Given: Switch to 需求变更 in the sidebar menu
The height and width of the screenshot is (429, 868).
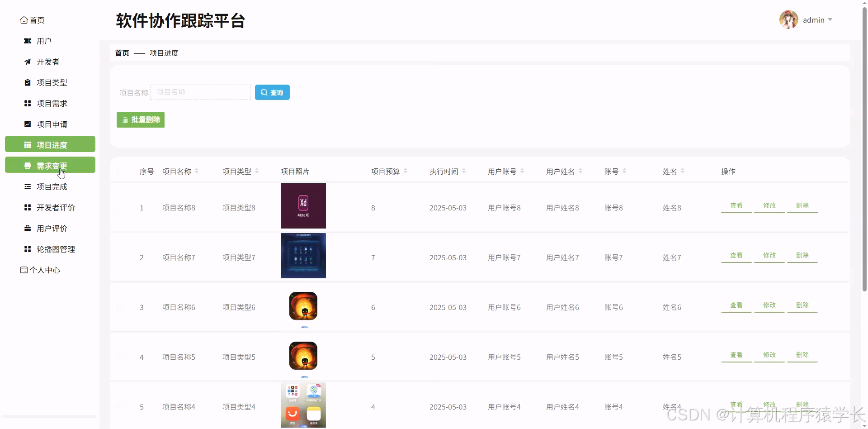Looking at the screenshot, I should pyautogui.click(x=50, y=165).
